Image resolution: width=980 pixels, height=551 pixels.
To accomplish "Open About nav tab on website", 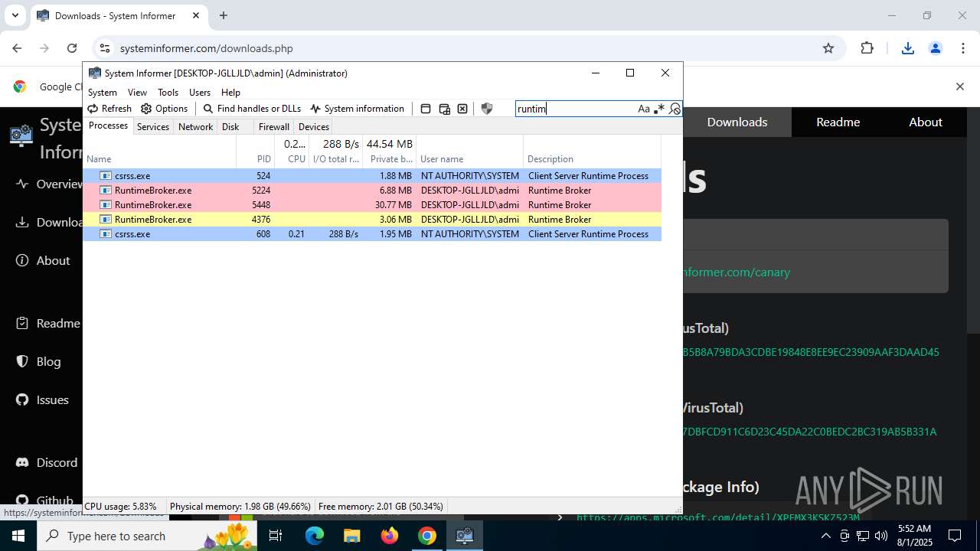I will [x=926, y=122].
